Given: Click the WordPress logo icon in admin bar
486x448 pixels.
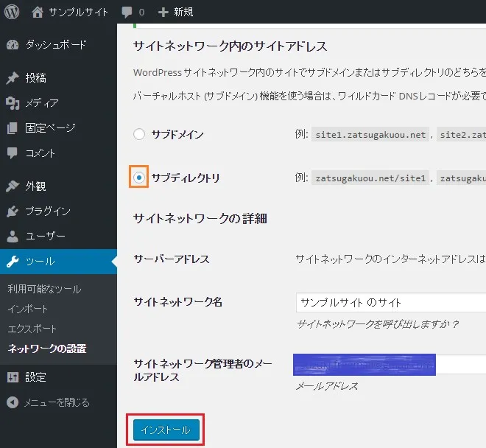Looking at the screenshot, I should (x=12, y=12).
